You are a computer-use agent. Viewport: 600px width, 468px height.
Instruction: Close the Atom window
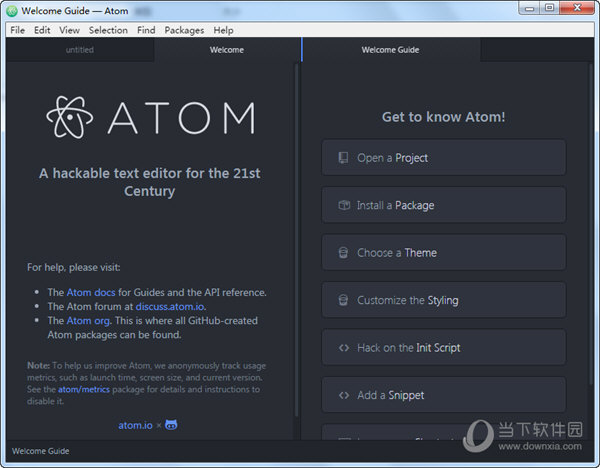coord(577,8)
